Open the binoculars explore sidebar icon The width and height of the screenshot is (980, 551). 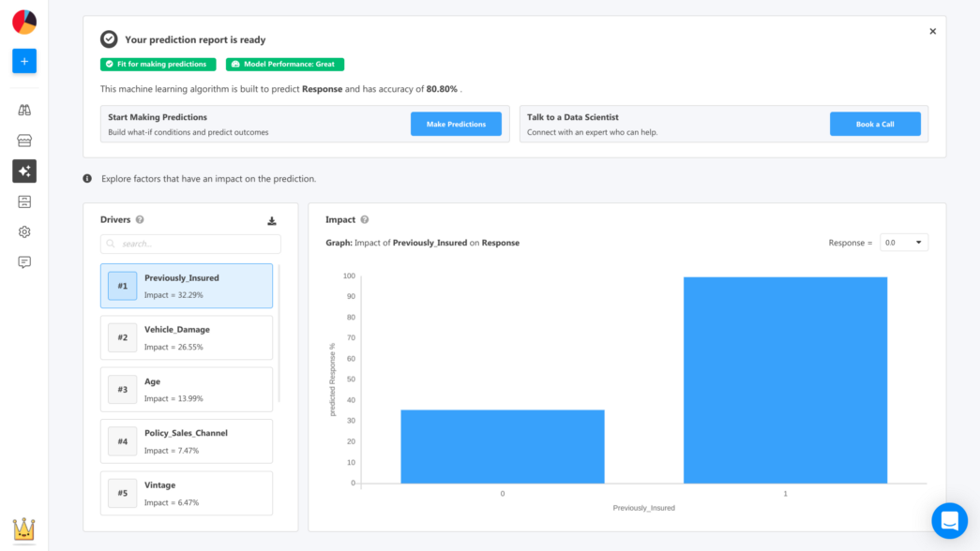24,110
